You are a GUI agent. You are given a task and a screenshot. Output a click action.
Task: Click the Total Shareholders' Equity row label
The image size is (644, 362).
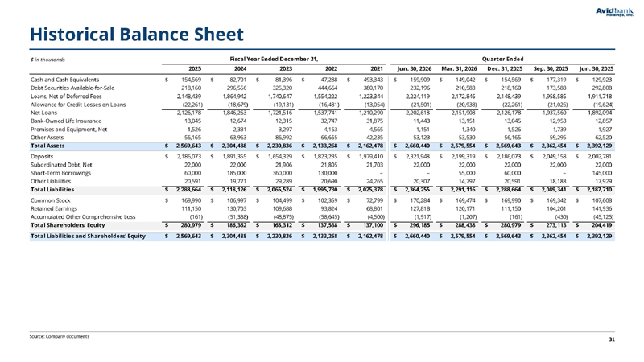68,225
